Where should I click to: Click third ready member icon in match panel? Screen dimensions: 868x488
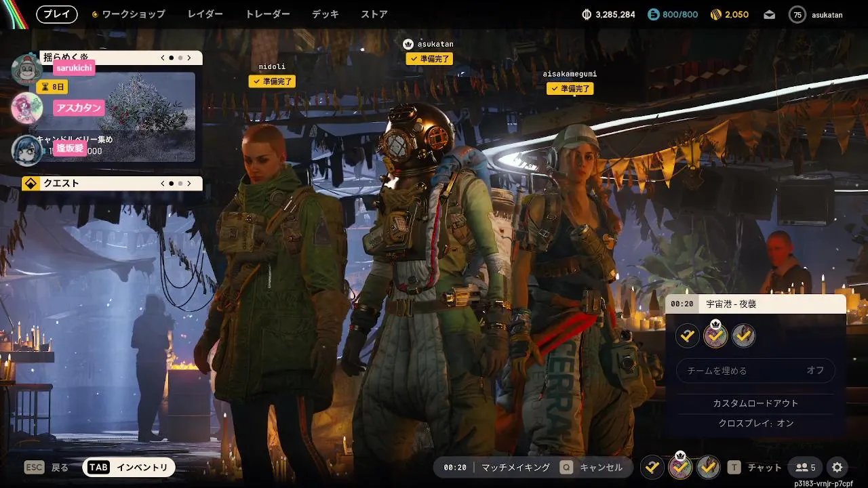[x=744, y=335]
